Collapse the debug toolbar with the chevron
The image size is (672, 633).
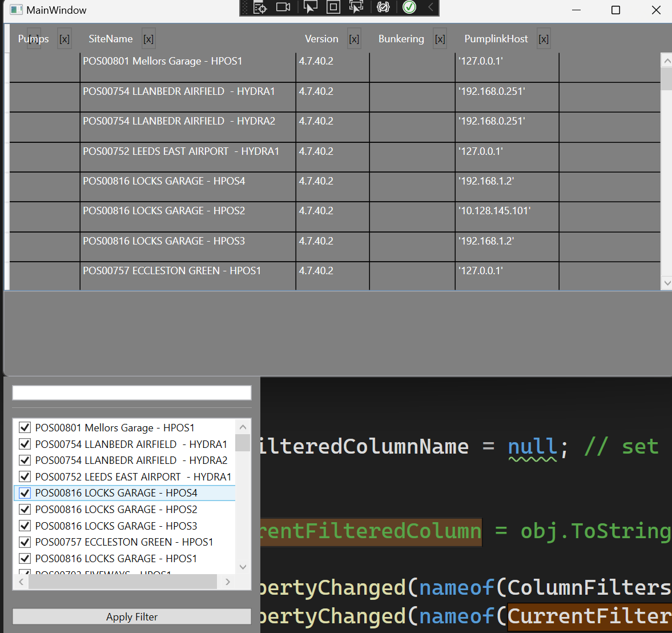tap(430, 7)
